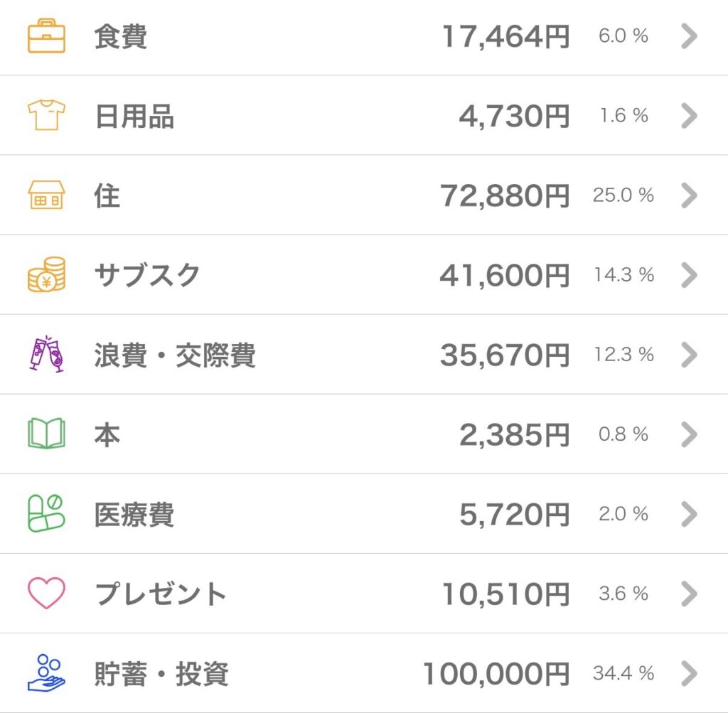
Task: Click the 100,000円 savings amount
Action: 496,673
